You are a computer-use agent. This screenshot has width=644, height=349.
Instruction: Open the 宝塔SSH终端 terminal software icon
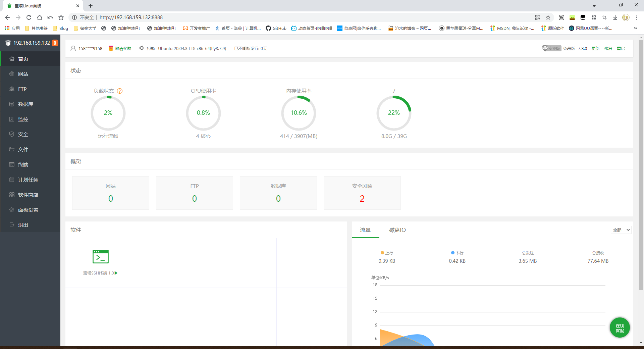[100, 257]
